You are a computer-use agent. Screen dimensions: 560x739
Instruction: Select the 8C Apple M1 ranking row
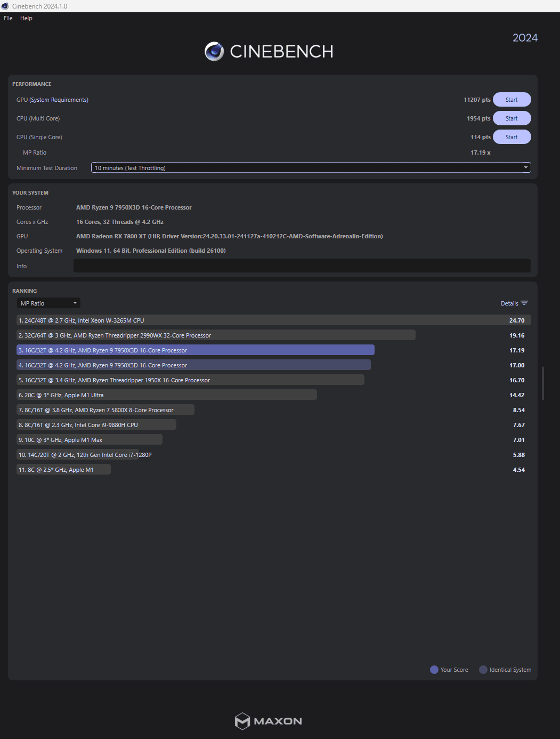[274, 470]
